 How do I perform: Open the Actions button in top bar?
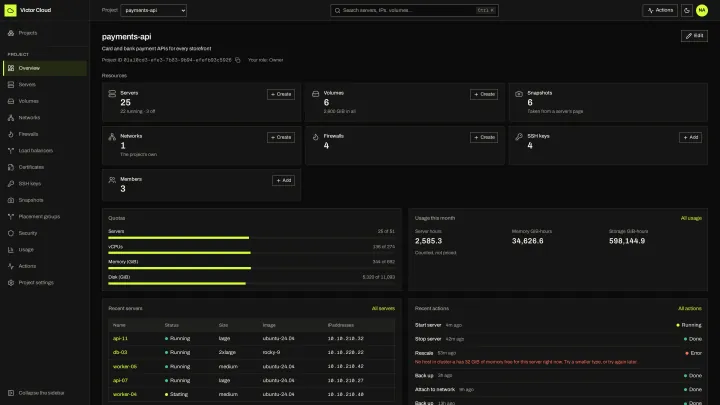pyautogui.click(x=660, y=10)
